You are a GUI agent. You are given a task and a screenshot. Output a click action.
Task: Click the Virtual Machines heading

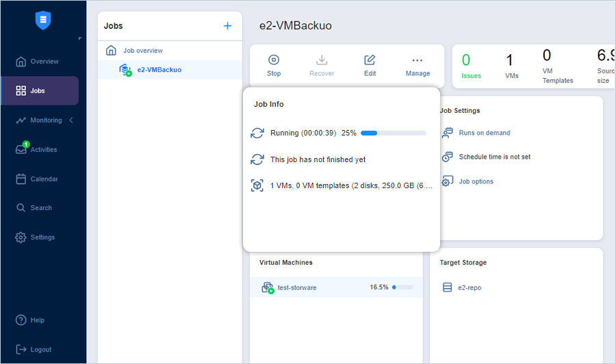286,262
